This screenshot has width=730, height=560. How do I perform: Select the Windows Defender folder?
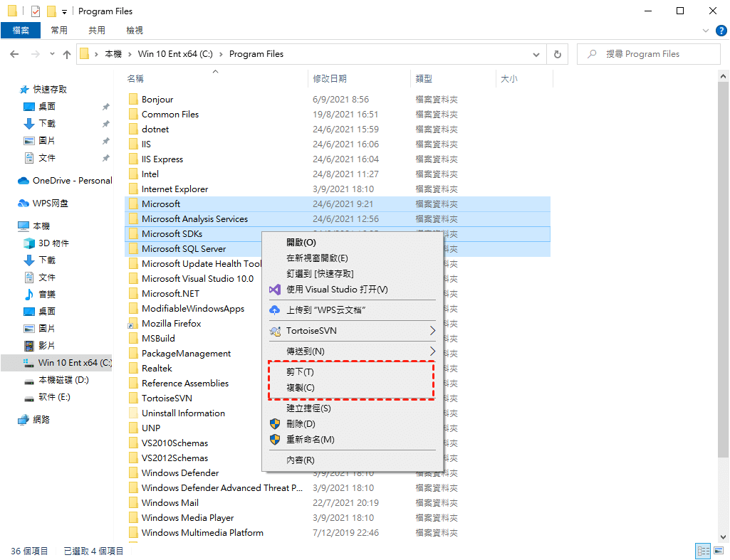[180, 473]
